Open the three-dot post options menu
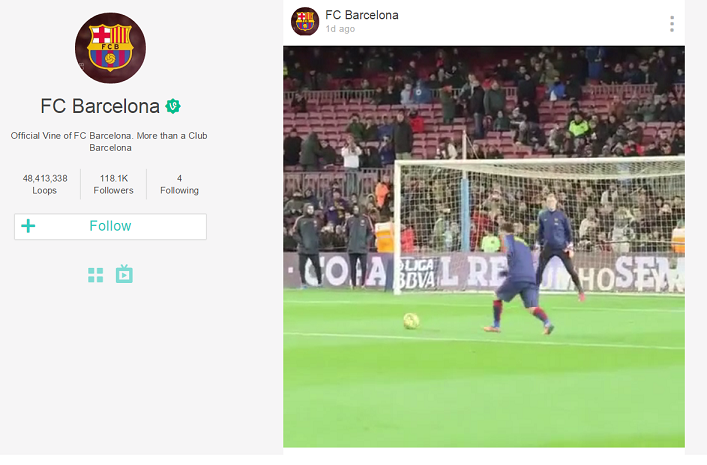This screenshot has height=465, width=707. [x=672, y=24]
